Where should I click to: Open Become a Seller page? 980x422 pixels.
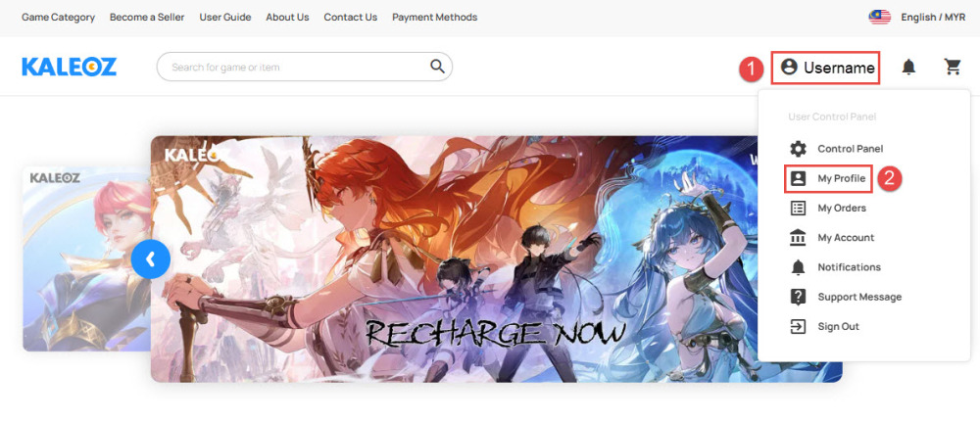tap(147, 18)
